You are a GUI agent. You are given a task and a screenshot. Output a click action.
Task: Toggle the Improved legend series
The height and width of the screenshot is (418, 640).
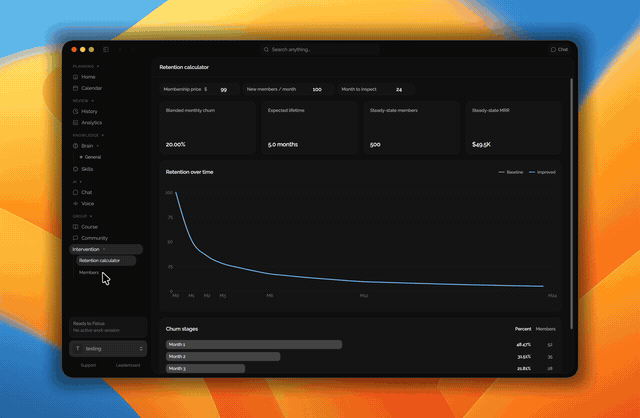[542, 172]
